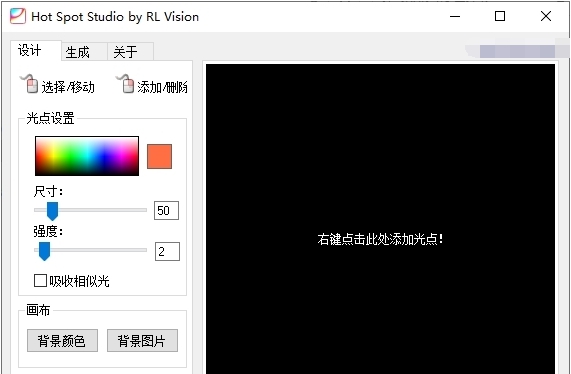Click the orange current color swatch
The height and width of the screenshot is (374, 571).
click(x=160, y=157)
